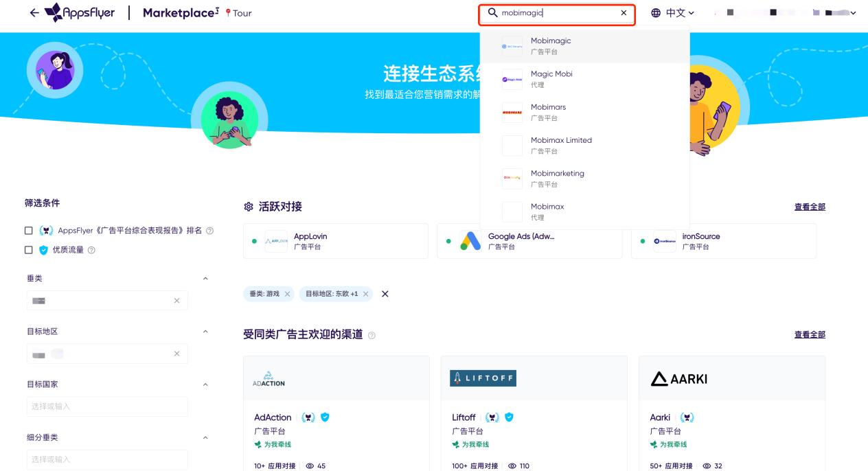This screenshot has height=471, width=868.
Task: Collapse the 目标国家 filter section
Action: [205, 384]
